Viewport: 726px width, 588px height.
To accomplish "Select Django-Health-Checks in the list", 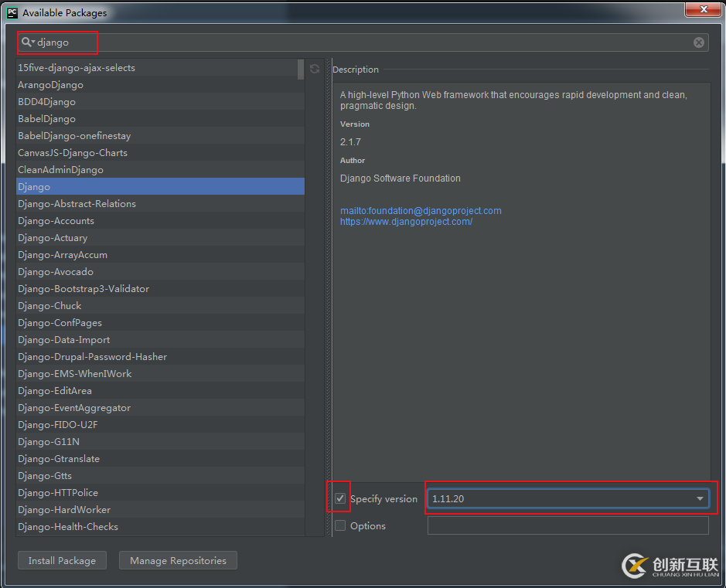I will coord(68,527).
